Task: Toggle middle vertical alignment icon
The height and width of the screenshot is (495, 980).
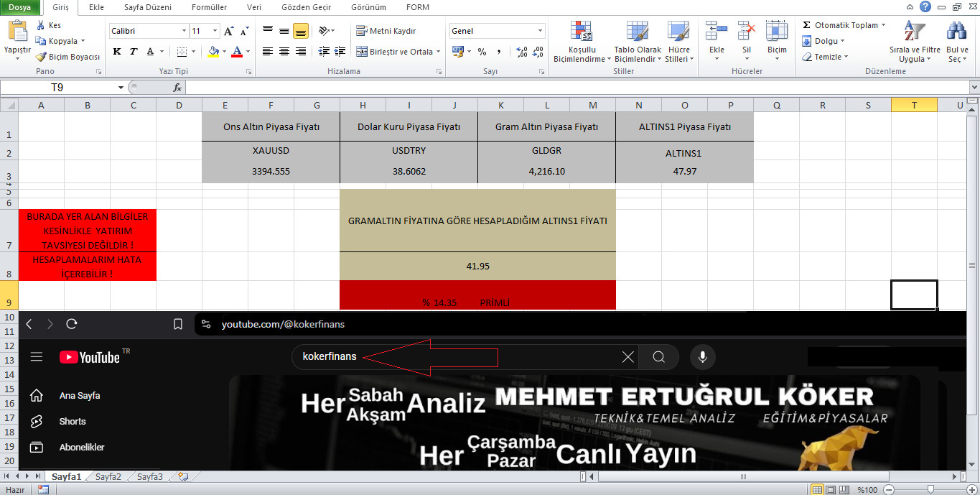Action: pos(284,31)
